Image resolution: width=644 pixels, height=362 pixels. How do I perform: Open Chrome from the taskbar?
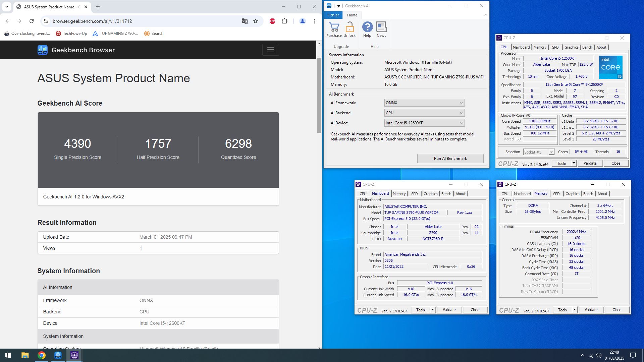42,355
